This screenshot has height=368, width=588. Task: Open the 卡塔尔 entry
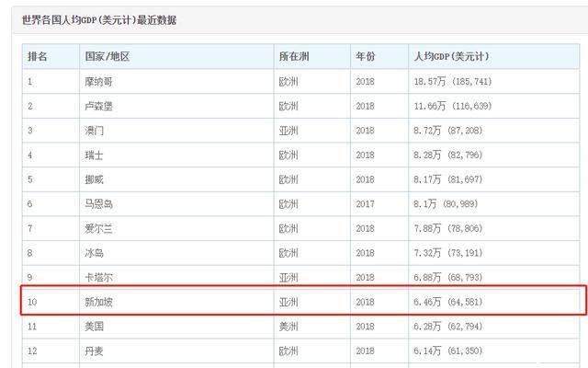[99, 277]
